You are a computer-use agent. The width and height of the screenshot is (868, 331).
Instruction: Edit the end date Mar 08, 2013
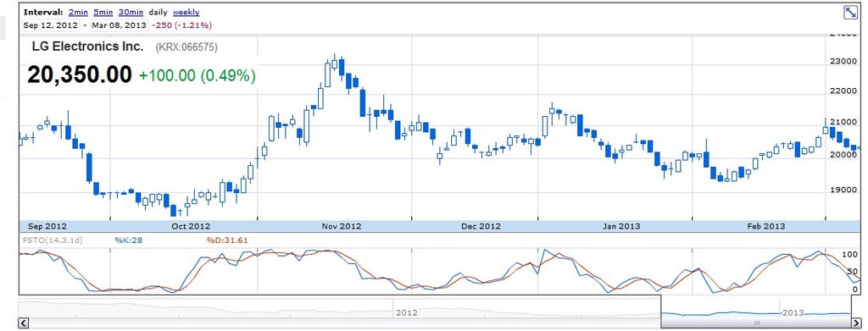pos(119,25)
